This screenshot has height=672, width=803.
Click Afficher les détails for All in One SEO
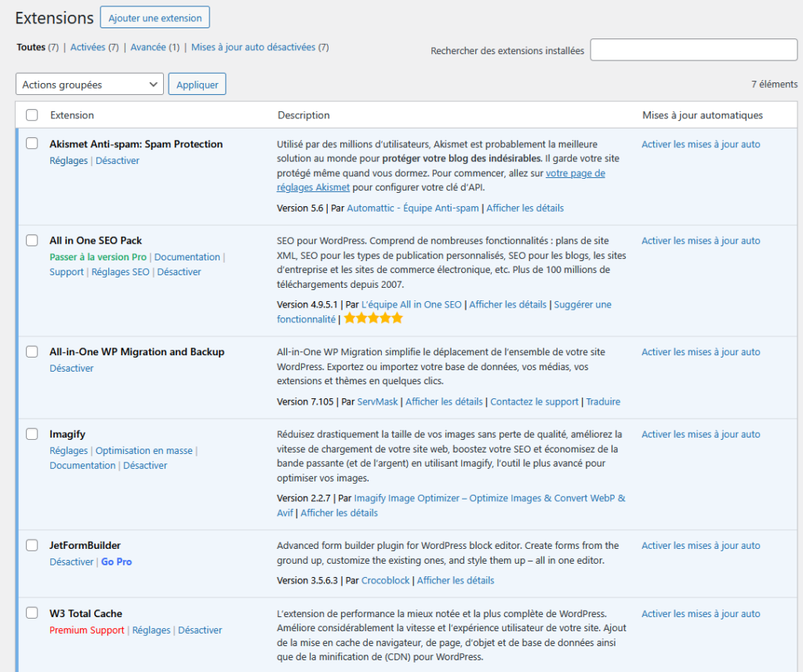[507, 304]
